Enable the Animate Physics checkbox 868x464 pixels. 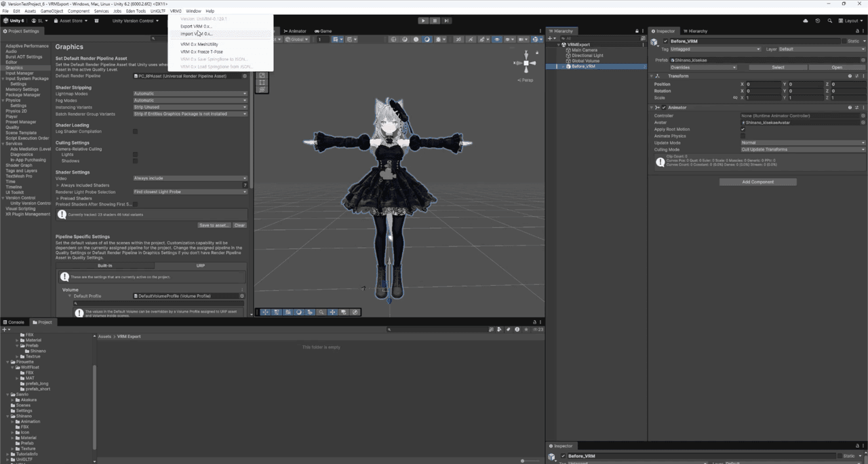pos(743,136)
